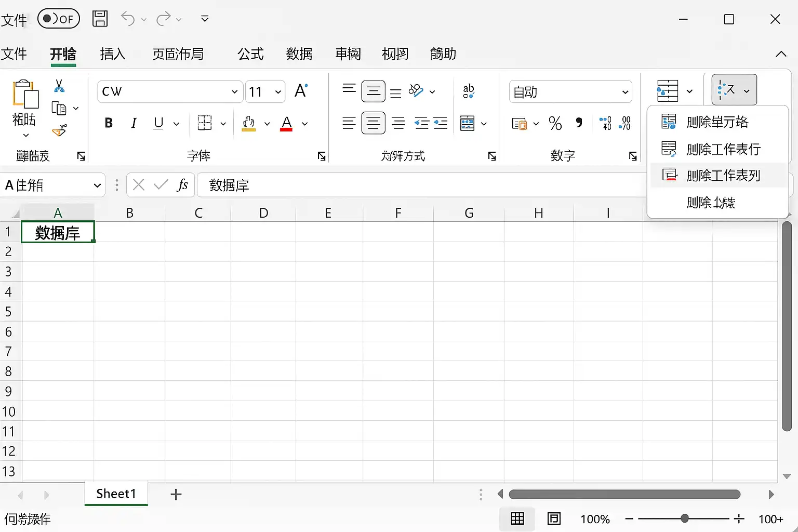The height and width of the screenshot is (532, 798).
Task: Click the Cut scissors icon
Action: (59, 86)
